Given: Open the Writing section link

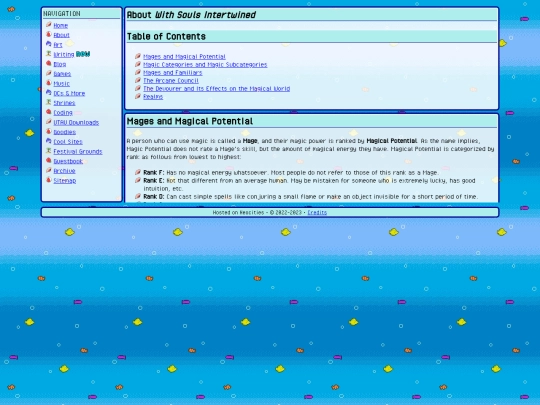Looking at the screenshot, I should coord(64,54).
